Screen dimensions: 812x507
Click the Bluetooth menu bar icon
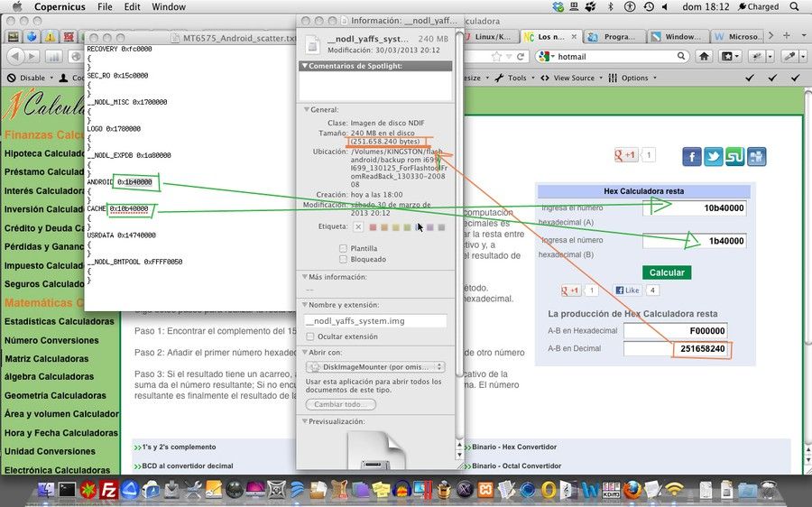(611, 6)
